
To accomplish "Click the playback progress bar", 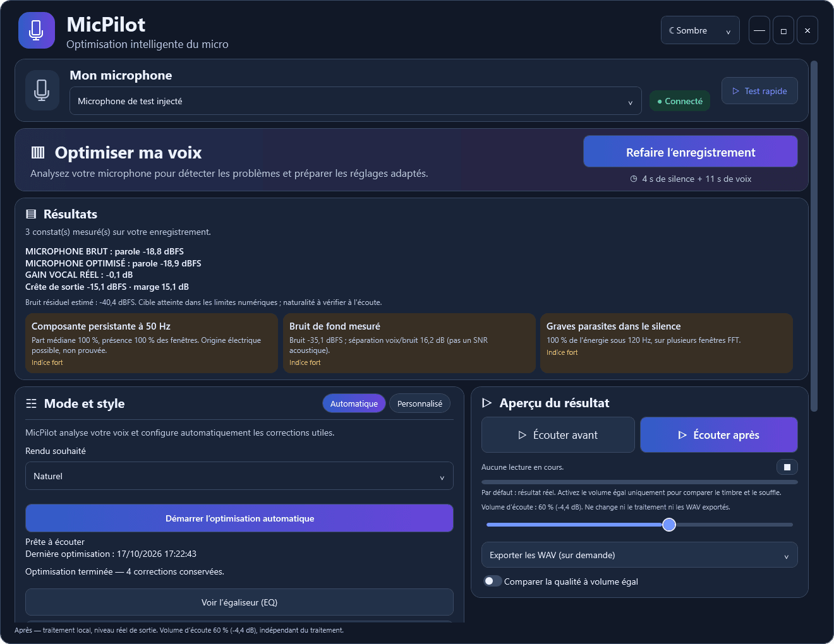I will (639, 482).
